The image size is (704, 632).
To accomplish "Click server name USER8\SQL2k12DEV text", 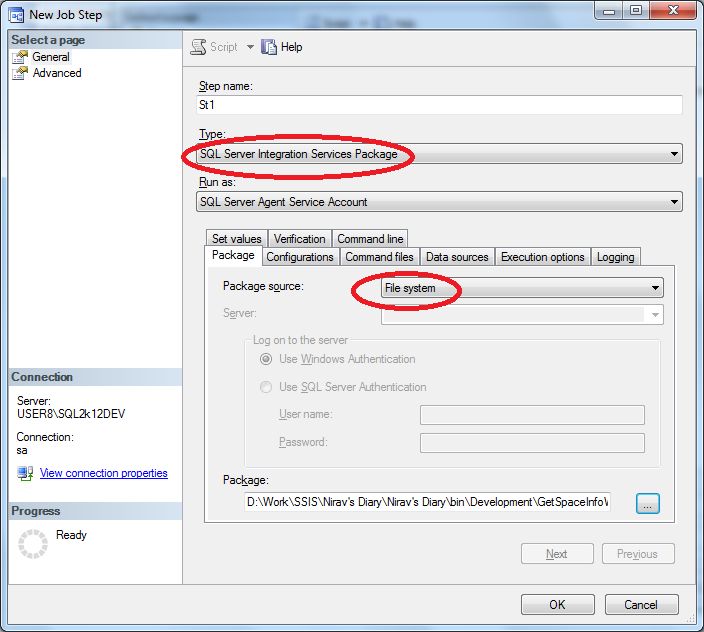I will (71, 414).
